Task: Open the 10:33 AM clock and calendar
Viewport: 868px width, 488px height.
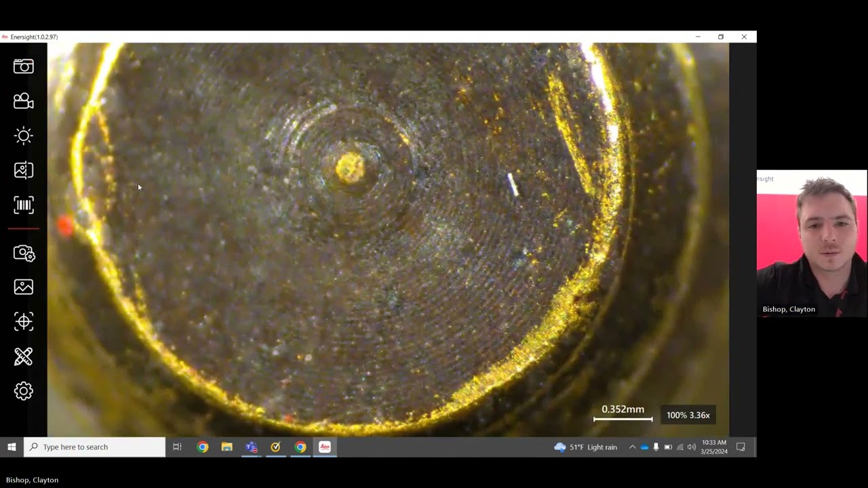Action: 714,447
